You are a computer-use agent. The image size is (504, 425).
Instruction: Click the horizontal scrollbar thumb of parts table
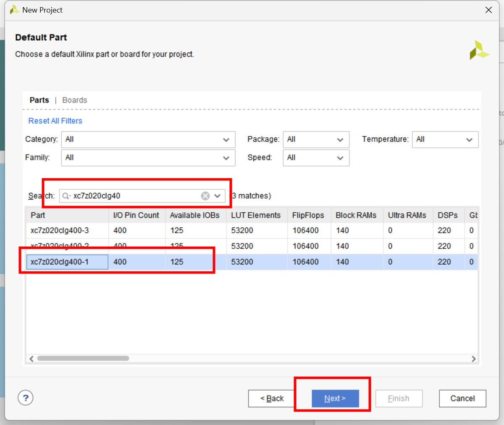(83, 358)
